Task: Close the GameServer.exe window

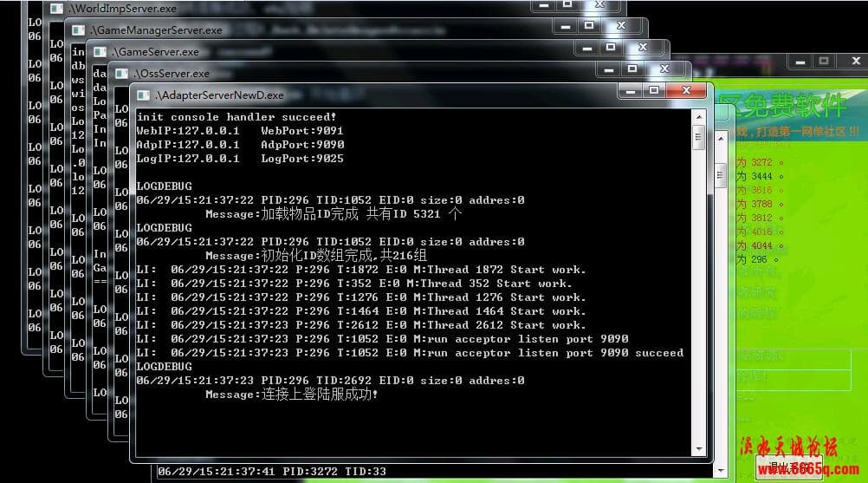Action: pos(643,48)
